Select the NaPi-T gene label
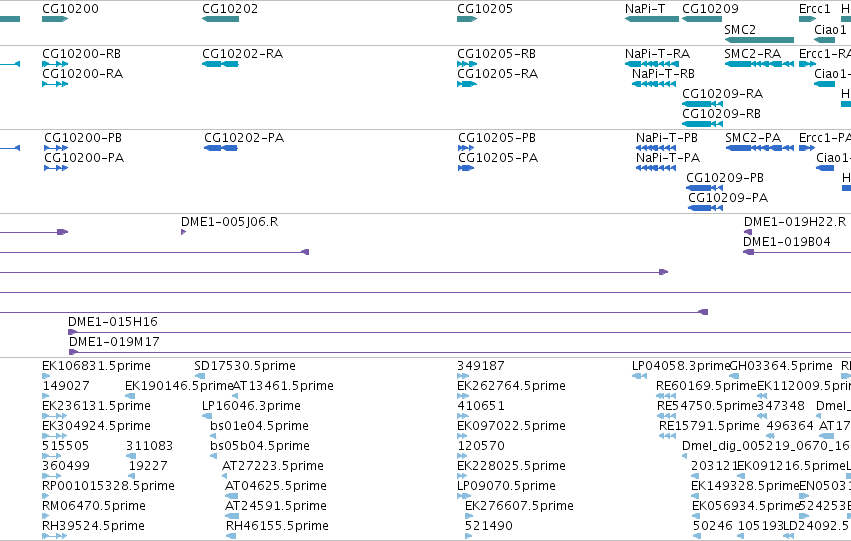 pos(645,9)
